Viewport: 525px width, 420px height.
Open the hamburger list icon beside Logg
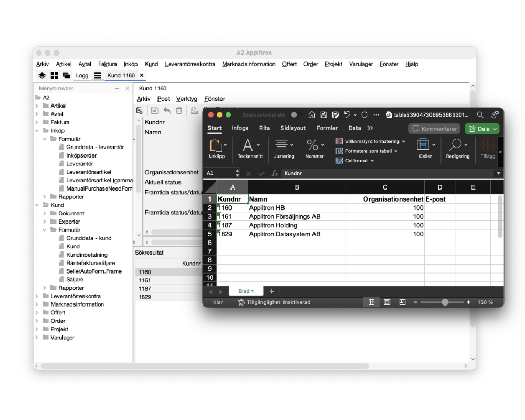tap(98, 76)
